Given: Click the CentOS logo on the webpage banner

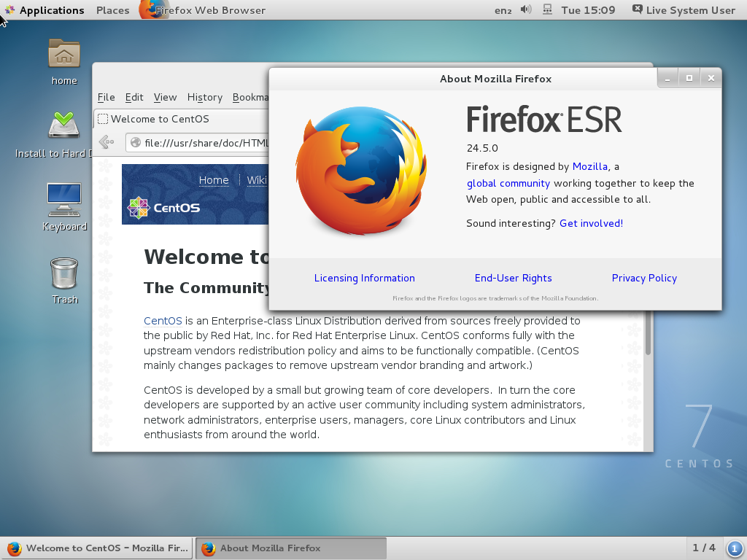Looking at the screenshot, I should tap(163, 208).
